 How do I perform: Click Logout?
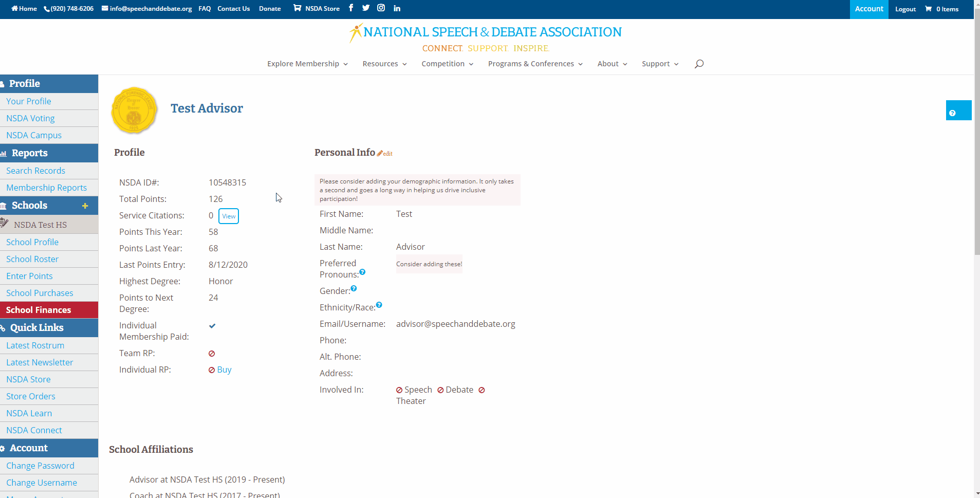click(x=905, y=9)
